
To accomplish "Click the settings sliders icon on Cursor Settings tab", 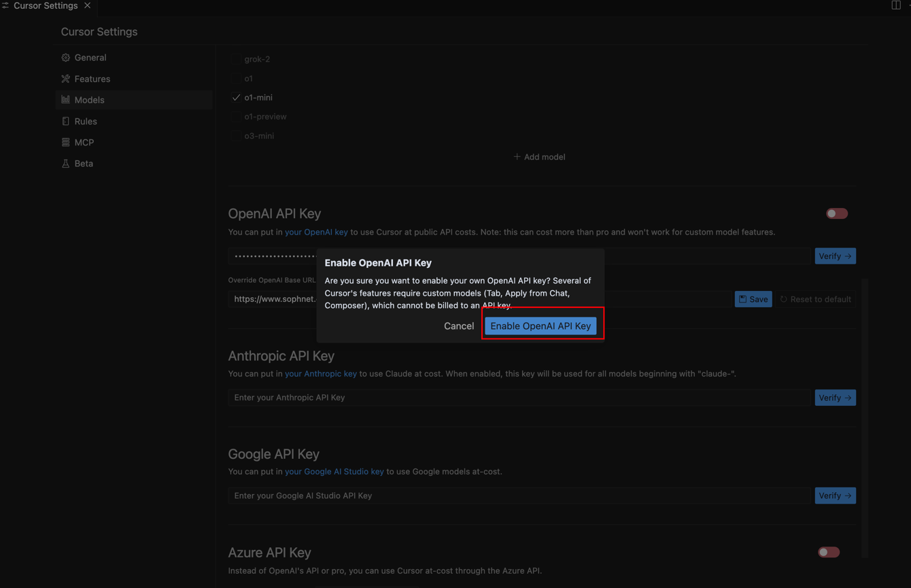I will tap(5, 5).
